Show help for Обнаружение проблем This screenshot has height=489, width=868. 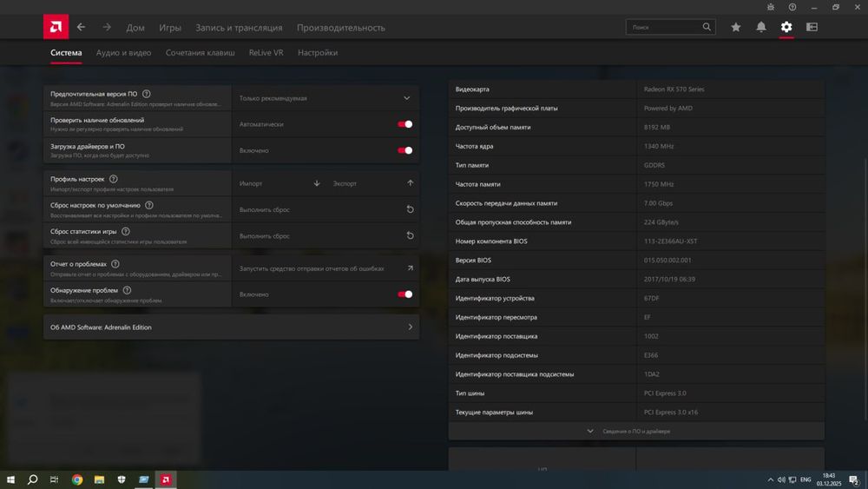[x=127, y=290]
